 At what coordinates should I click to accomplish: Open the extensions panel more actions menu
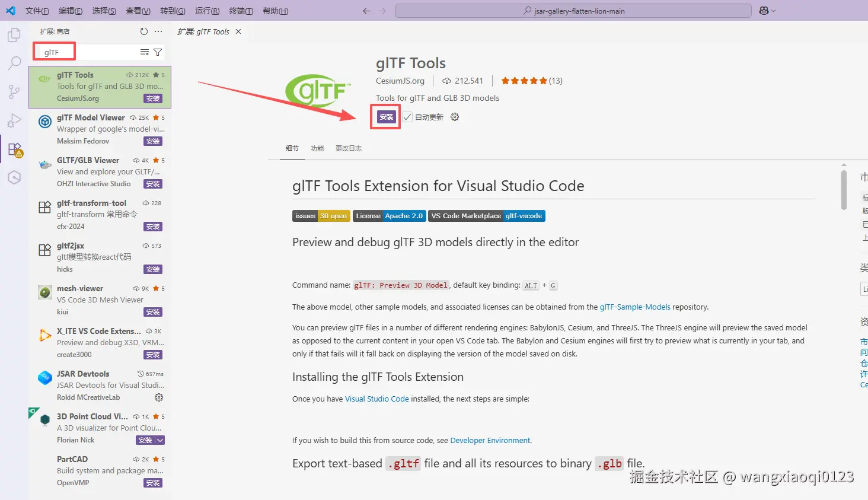click(x=158, y=31)
